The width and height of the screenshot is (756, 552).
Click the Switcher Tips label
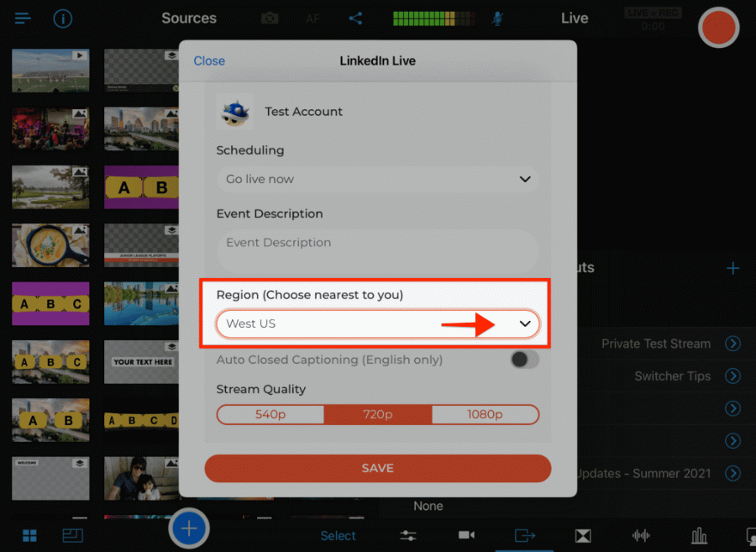pyautogui.click(x=672, y=376)
